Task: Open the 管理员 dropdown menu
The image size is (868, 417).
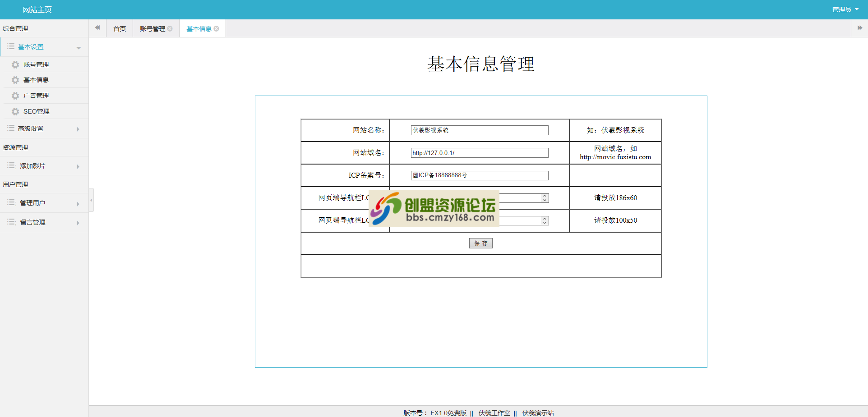Action: coord(845,9)
